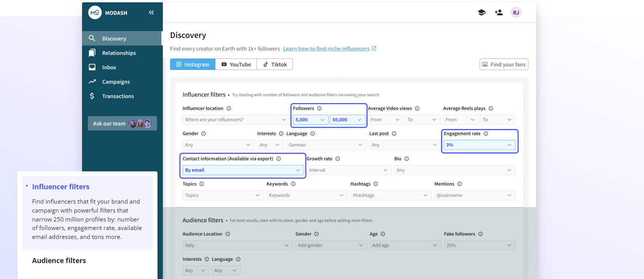Screen dimensions: 644x279
Task: Click info icon next to Keywords
Action: [293, 184]
